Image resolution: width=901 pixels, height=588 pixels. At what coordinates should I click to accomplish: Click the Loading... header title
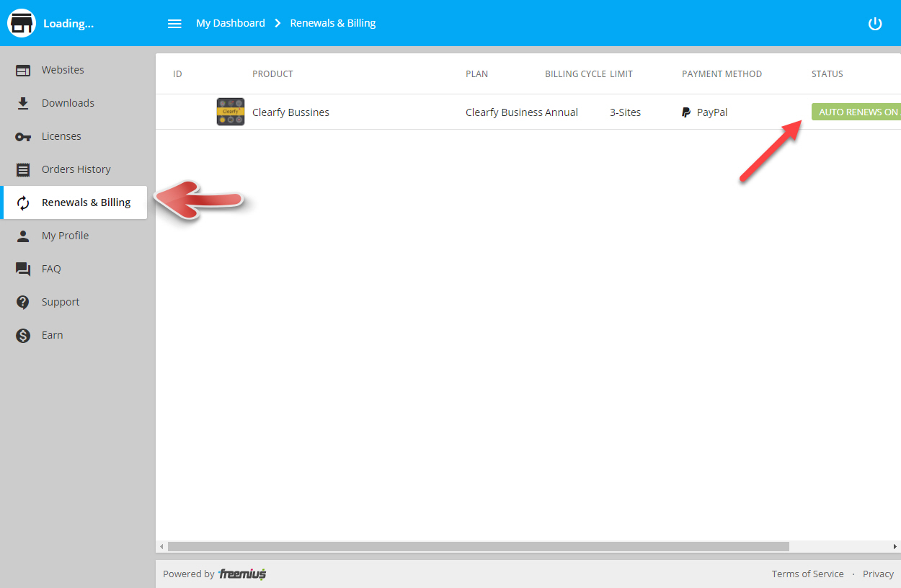(x=68, y=23)
